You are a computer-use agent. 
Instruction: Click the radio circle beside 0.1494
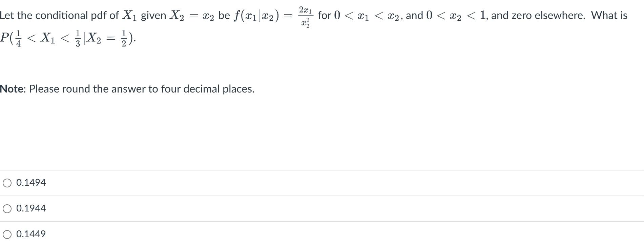(x=7, y=183)
